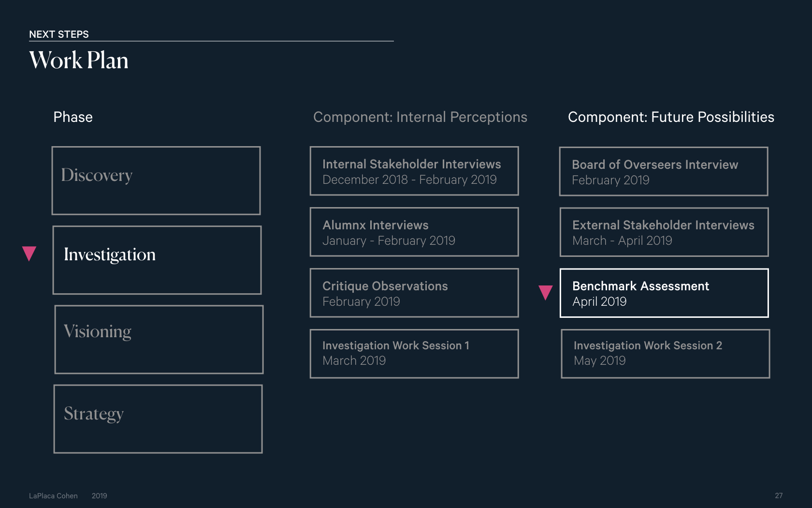Click the LaPlaca Cohen footer text
Image resolution: width=812 pixels, height=508 pixels.
[x=53, y=496]
